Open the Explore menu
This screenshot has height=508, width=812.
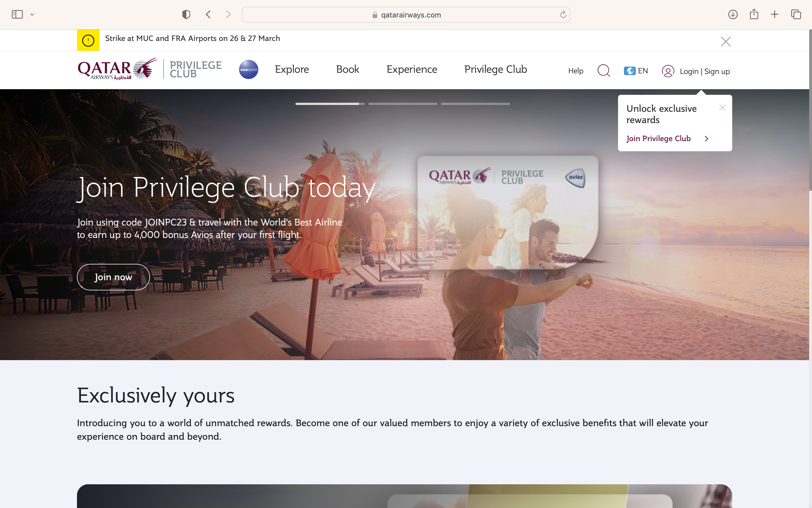(292, 69)
